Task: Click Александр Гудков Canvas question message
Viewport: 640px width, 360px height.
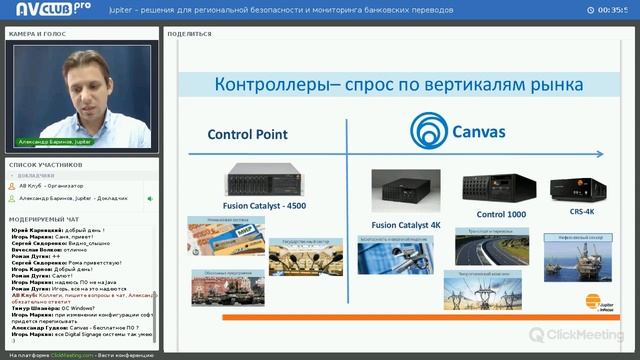Action: point(75,328)
